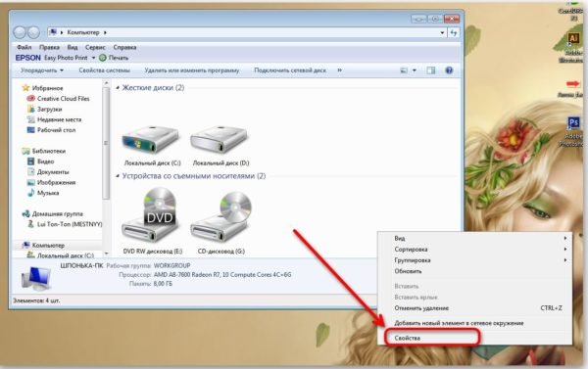588x369 pixels.
Task: Click Удалить или изменить программу
Action: pos(192,70)
